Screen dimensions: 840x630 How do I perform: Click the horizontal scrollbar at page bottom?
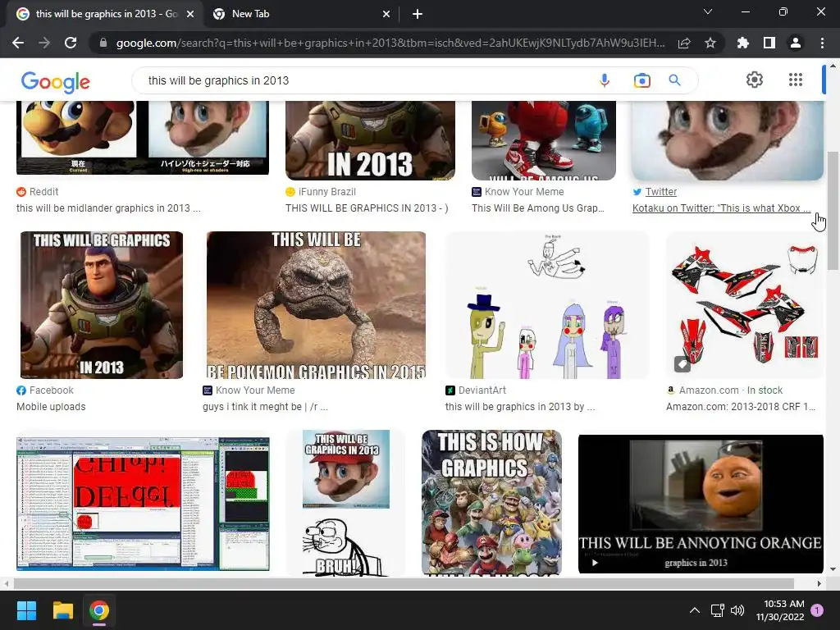tap(404, 583)
